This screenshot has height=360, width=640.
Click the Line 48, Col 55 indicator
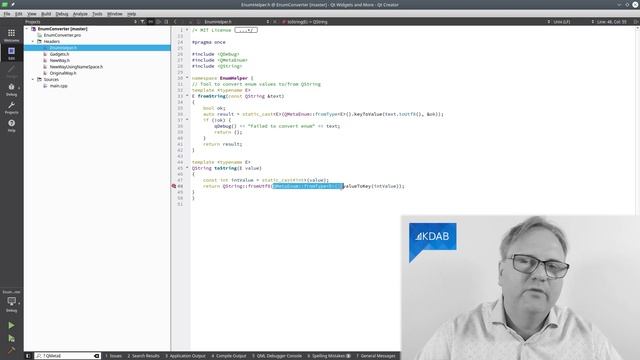(611, 22)
